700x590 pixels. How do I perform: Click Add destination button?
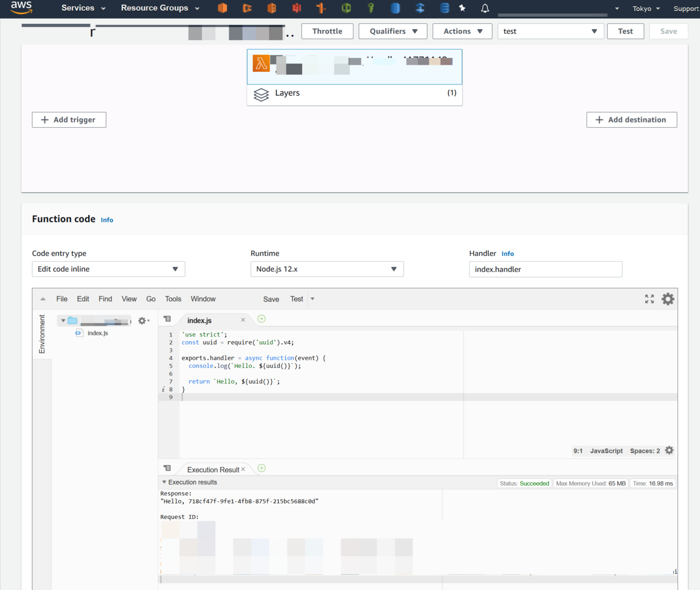[632, 120]
